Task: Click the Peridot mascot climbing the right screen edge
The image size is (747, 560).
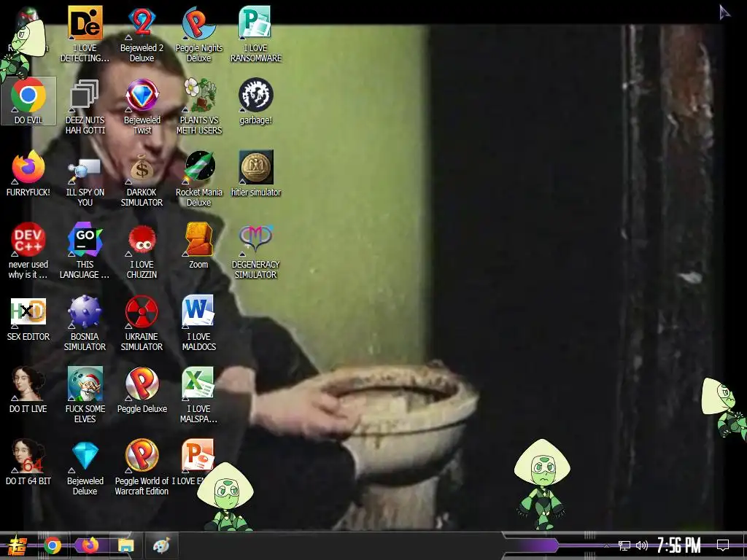Action: (x=724, y=408)
